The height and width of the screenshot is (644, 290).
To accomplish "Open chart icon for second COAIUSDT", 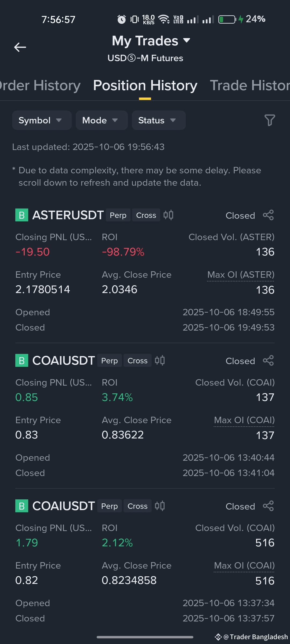I will pyautogui.click(x=160, y=506).
